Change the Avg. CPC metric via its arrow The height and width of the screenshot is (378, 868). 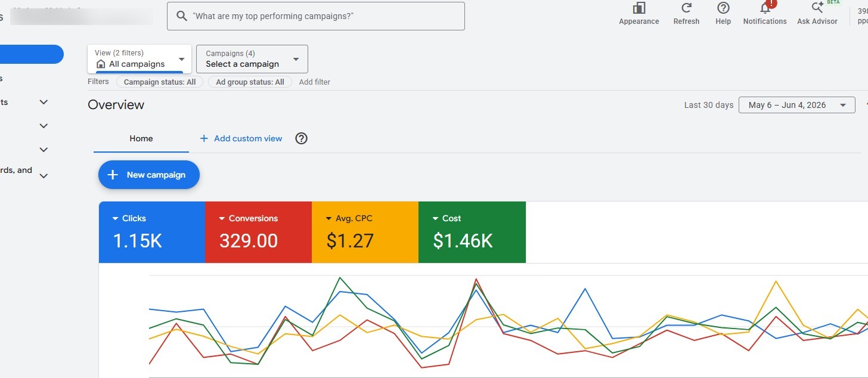[328, 219]
